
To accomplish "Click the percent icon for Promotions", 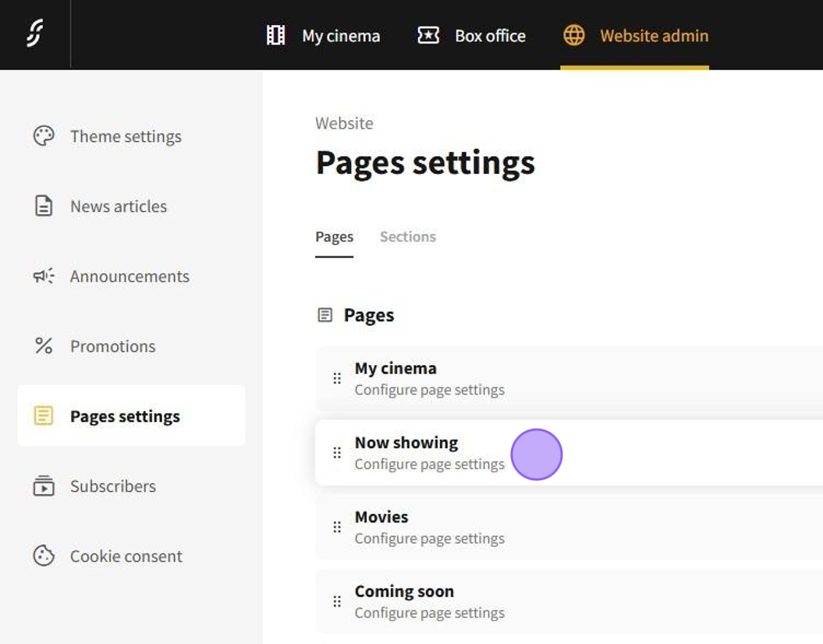I will click(44, 346).
